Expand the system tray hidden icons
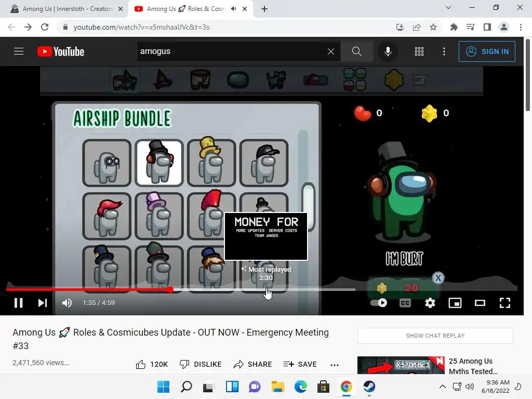 point(443,387)
